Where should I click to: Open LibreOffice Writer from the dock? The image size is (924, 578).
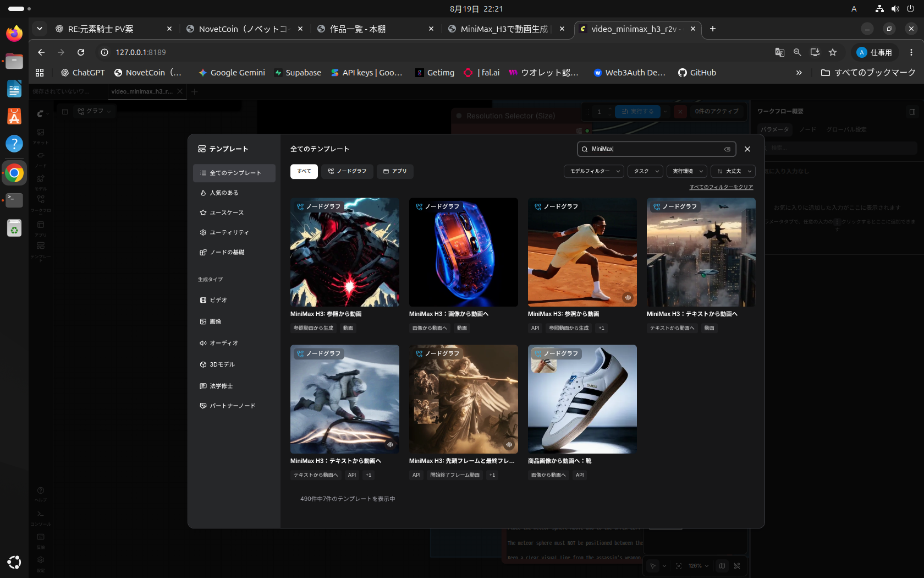[x=14, y=89]
